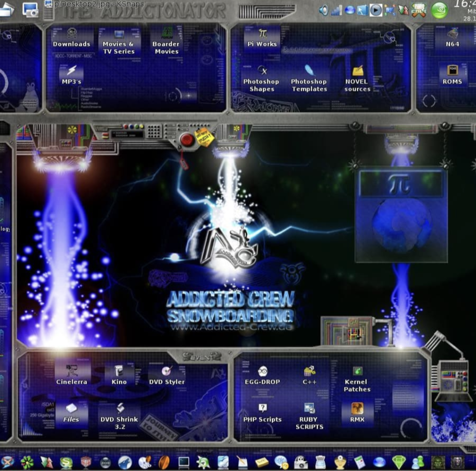Open the notepad with pencil dock icon

(x=242, y=463)
